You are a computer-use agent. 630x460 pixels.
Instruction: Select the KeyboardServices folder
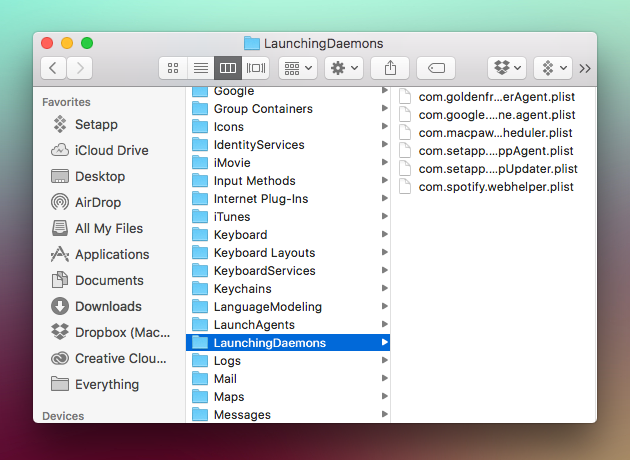(288, 271)
